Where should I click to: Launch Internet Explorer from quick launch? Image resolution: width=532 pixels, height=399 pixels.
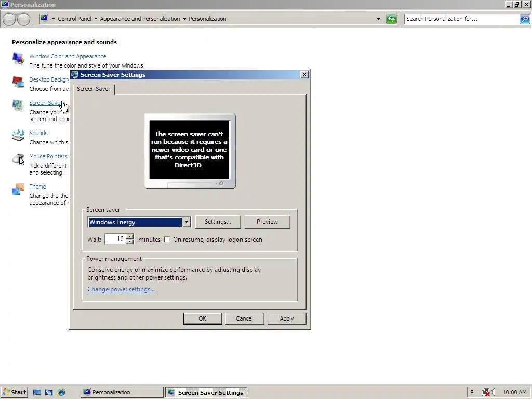(61, 393)
